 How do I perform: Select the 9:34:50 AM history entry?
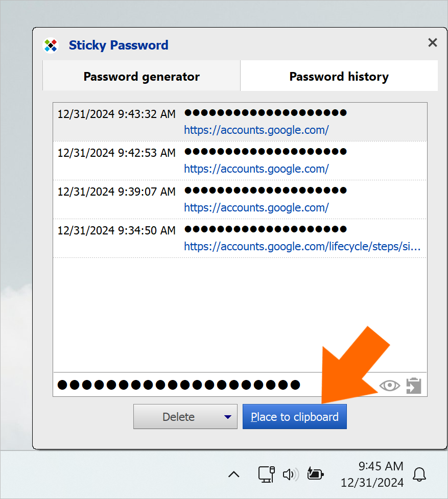(x=240, y=239)
